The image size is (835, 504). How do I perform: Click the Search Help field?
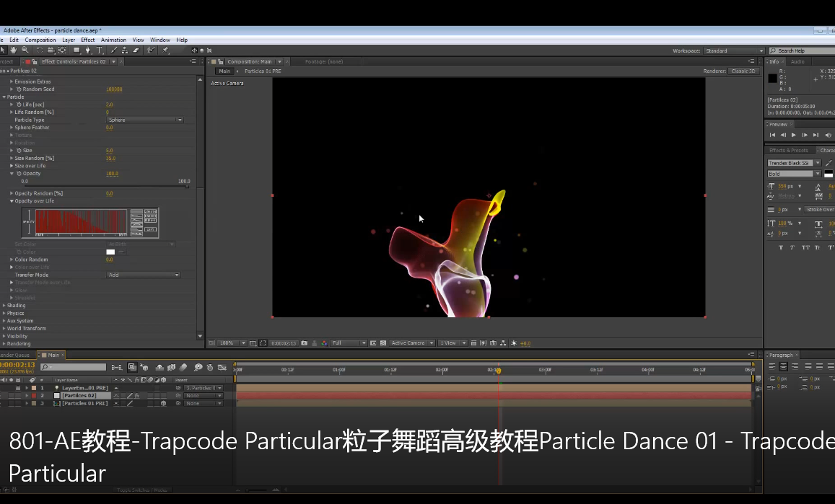802,51
